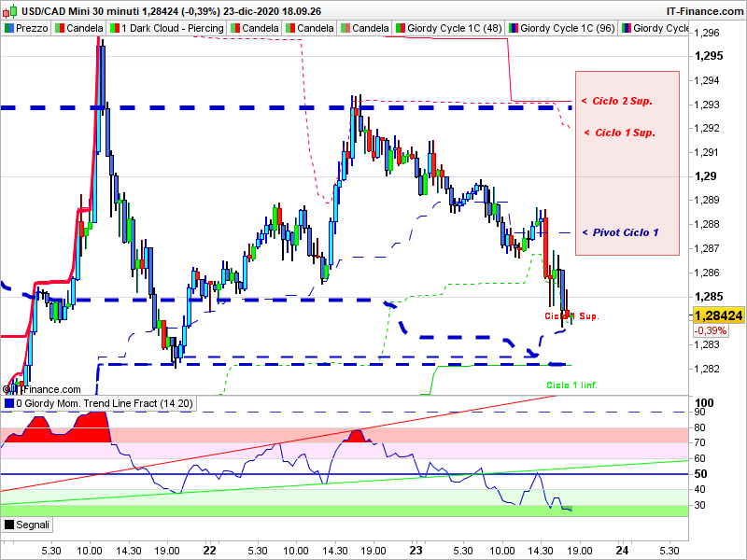Screen dimensions: 747x560
Task: Click the 1,286 price axis label
Action: pos(707,273)
